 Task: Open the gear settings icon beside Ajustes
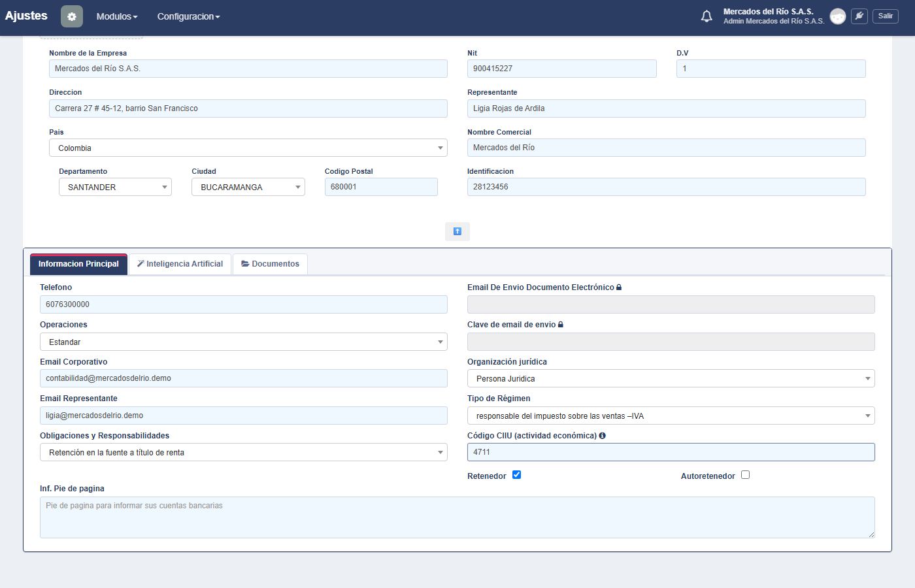(72, 16)
